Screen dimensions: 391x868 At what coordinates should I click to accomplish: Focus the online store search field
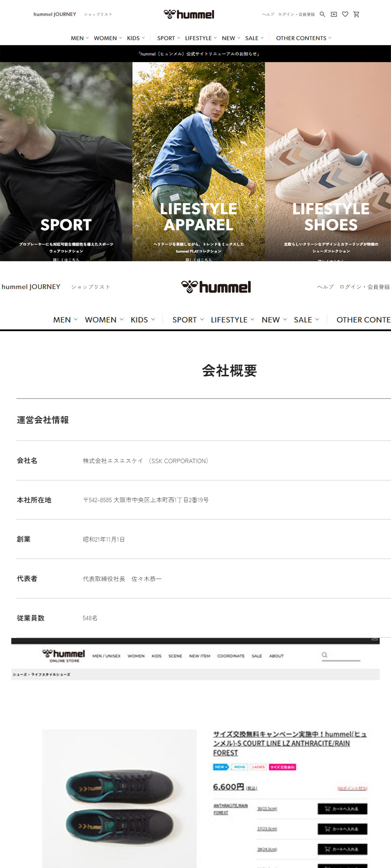(341, 656)
